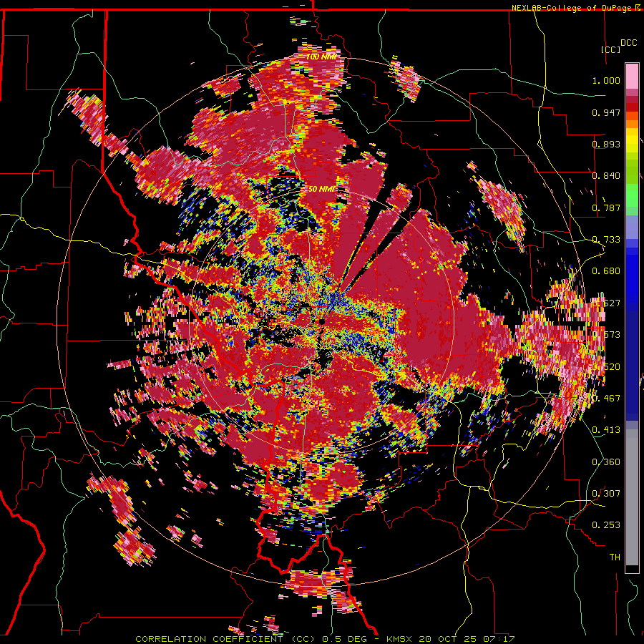The image size is (644, 644).
Task: Click the 1.000 legend value
Action: [x=606, y=80]
